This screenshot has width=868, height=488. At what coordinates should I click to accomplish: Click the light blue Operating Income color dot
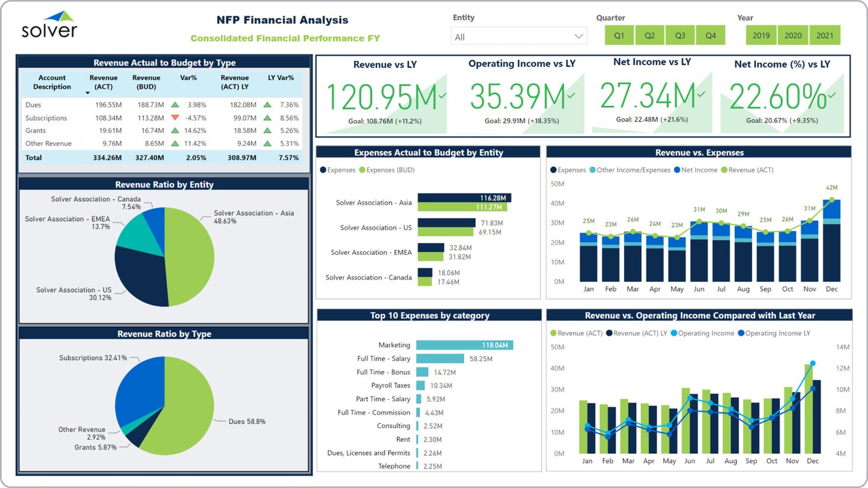[674, 332]
